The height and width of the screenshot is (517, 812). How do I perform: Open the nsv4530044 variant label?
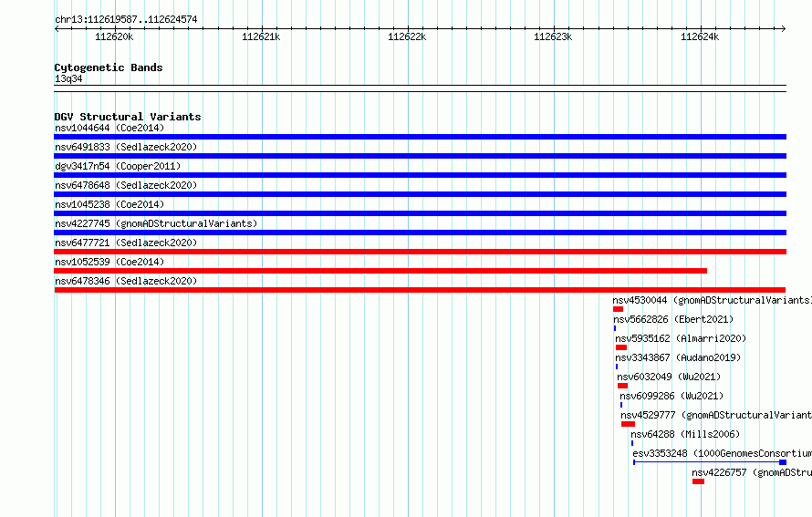712,300
